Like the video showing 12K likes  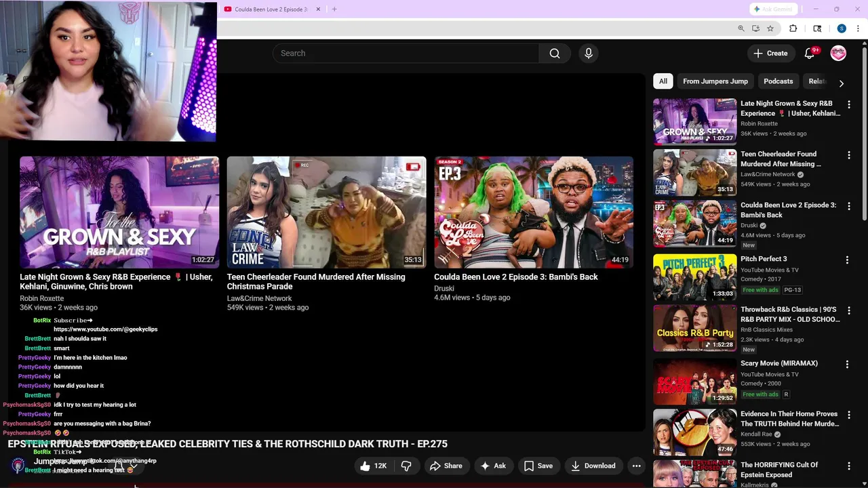(x=372, y=466)
